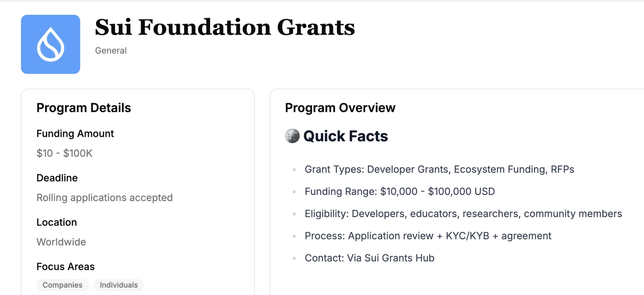644x295 pixels.
Task: Select the Companies focus area tag
Action: [x=62, y=285]
